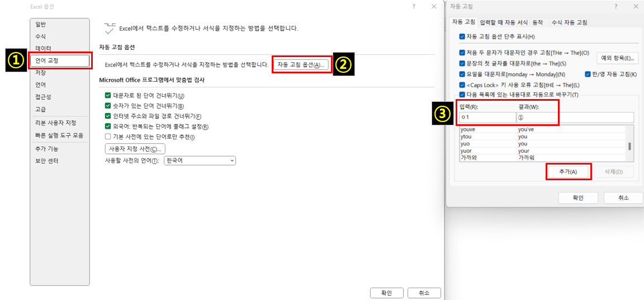The height and width of the screenshot is (300, 644).
Task: Expand 사용할 사전의 언어 dropdown
Action: click(x=200, y=161)
